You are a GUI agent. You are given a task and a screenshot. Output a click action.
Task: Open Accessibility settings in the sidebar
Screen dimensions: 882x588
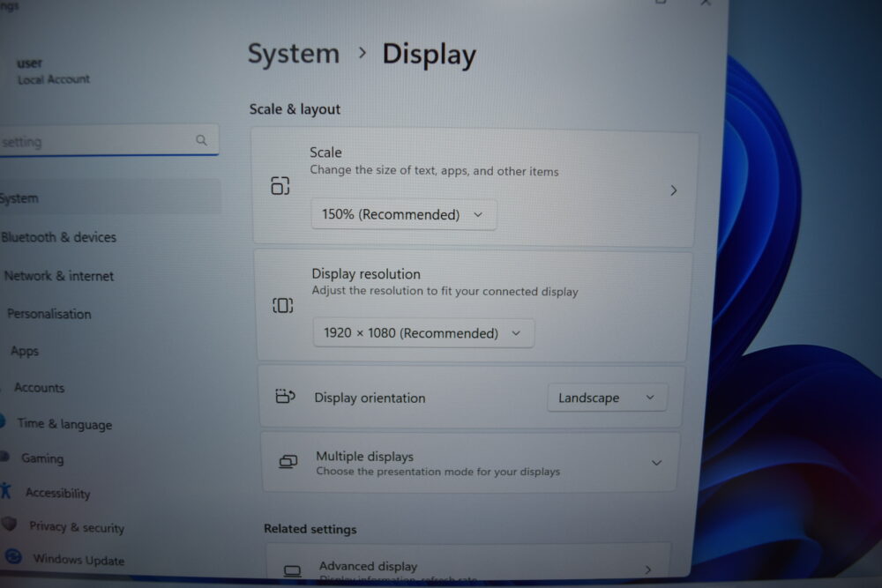[x=57, y=493]
